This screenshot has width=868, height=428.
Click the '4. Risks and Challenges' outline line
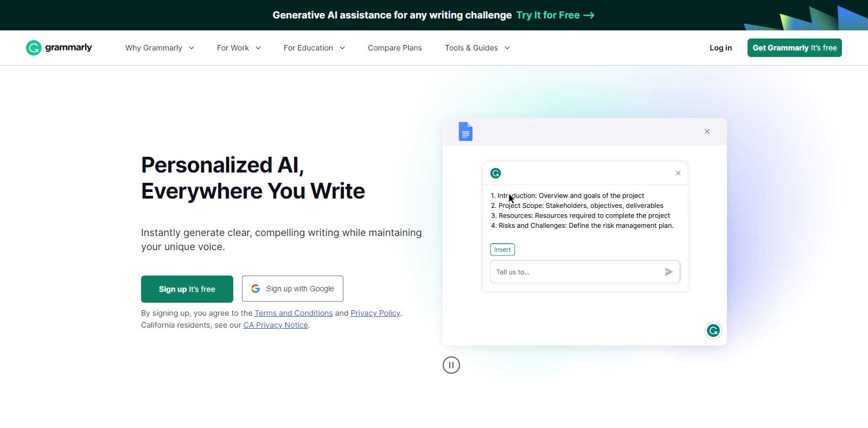(582, 226)
